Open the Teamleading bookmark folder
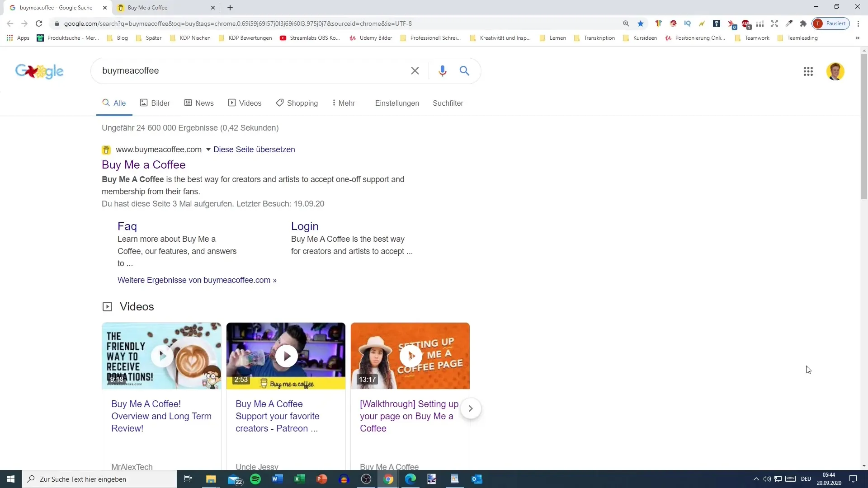 coord(797,38)
